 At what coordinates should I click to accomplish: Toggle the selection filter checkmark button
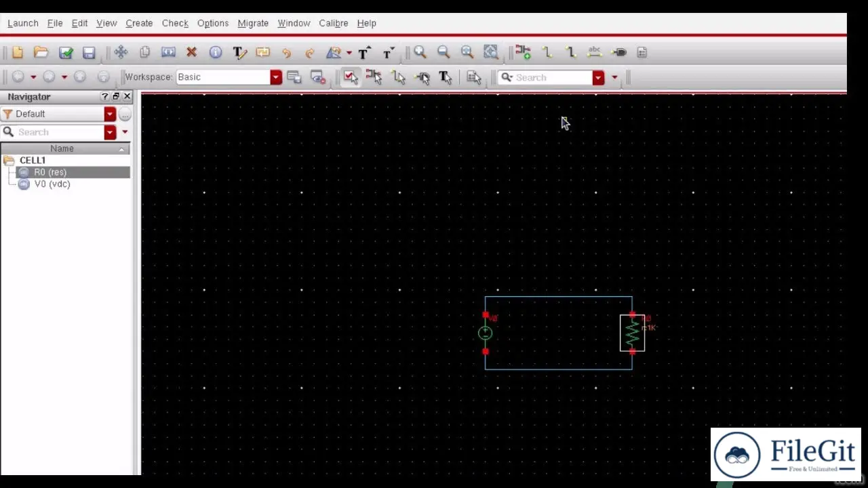351,77
